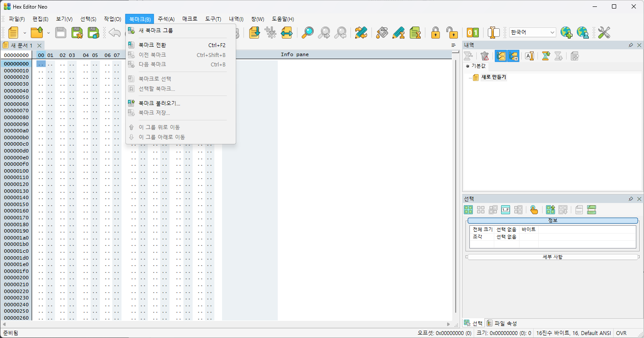The image size is (644, 338).
Task: Open the 도움말(H) menu
Action: (x=283, y=19)
